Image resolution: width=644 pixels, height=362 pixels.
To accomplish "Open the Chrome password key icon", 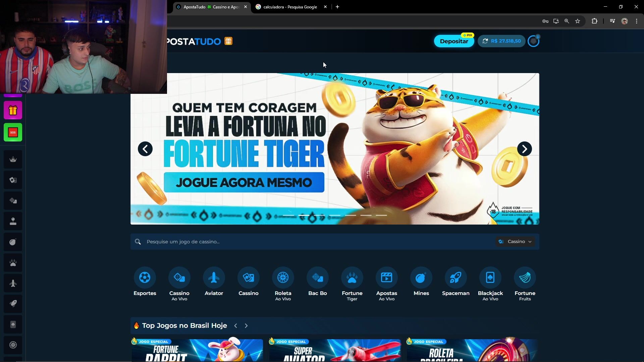I will click(545, 21).
